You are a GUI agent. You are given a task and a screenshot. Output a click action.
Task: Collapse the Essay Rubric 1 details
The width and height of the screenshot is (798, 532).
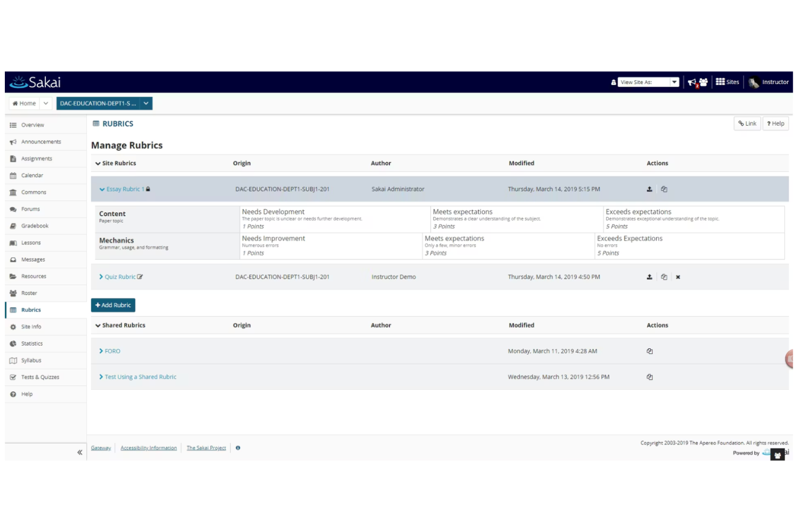101,189
